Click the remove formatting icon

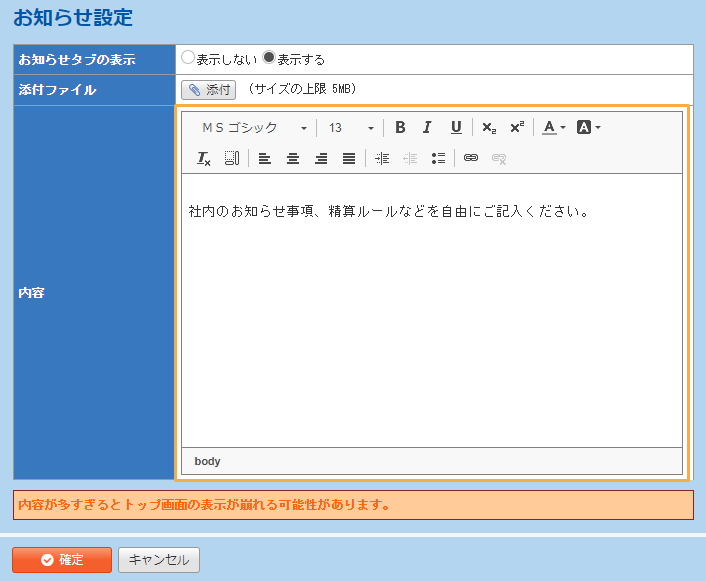204,158
